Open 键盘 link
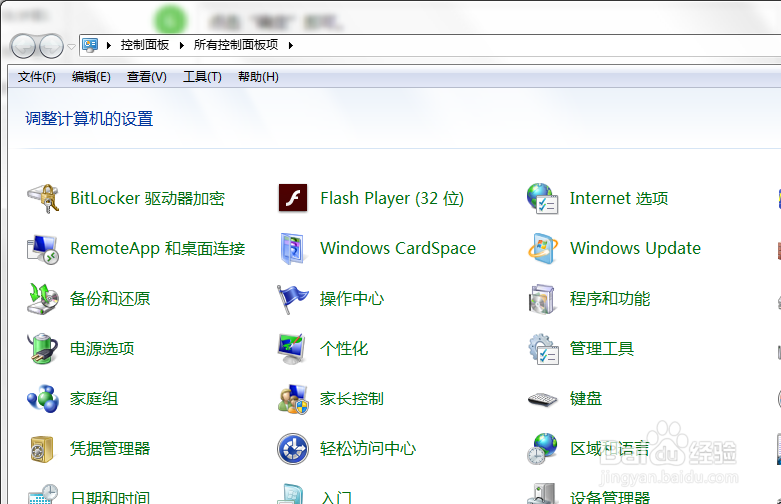The image size is (781, 504). pyautogui.click(x=586, y=398)
